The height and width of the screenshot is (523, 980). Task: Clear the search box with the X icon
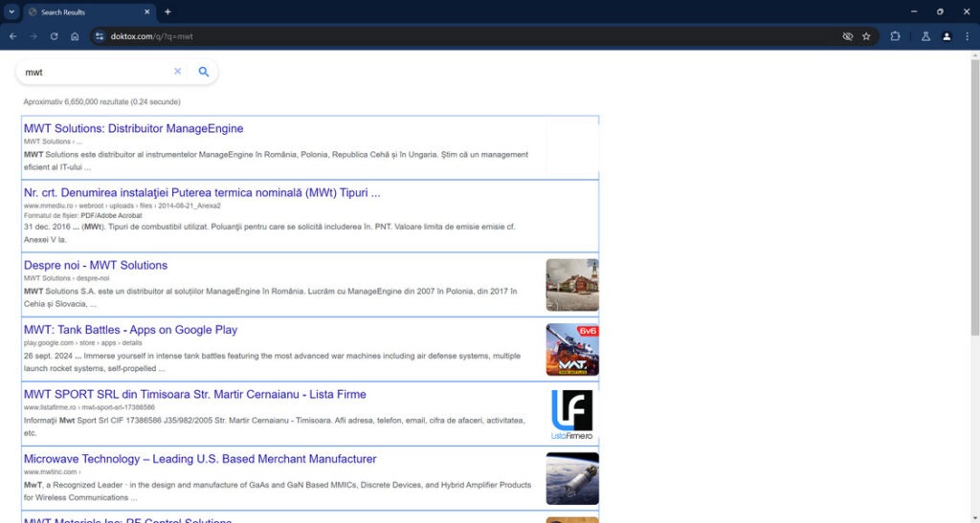(x=177, y=72)
